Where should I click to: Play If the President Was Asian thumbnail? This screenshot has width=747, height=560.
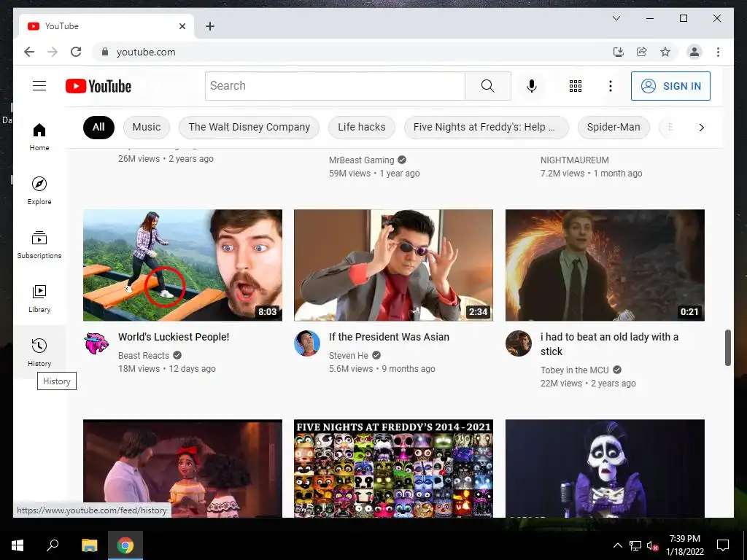tap(393, 265)
